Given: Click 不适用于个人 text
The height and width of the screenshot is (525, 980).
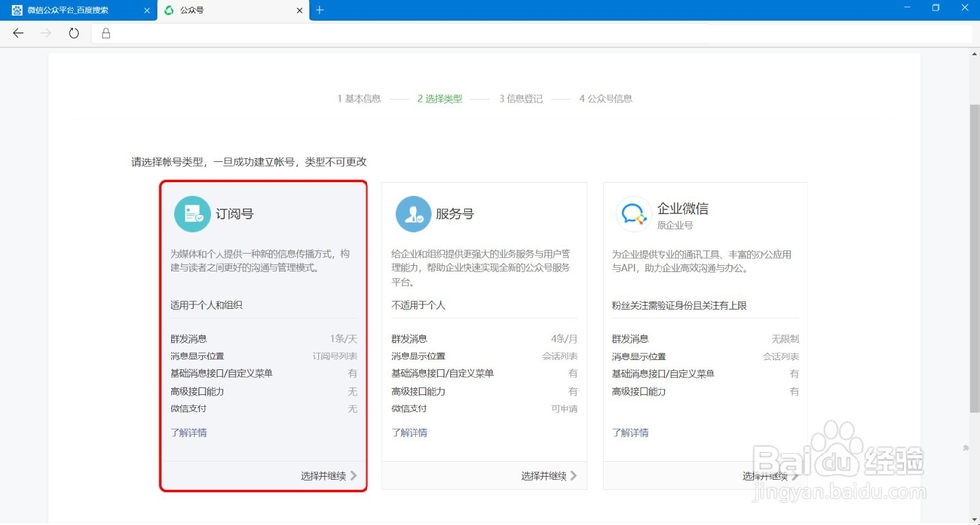Looking at the screenshot, I should pos(418,305).
